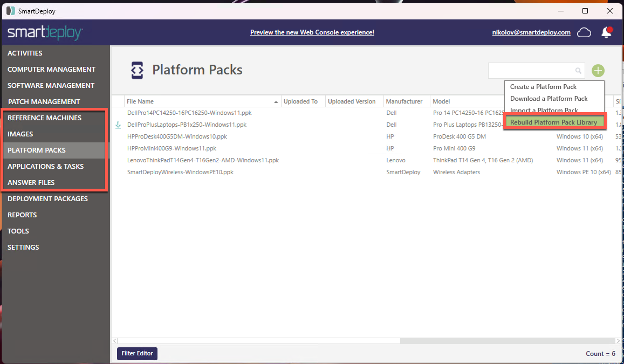Open the Web Console preview link
Image resolution: width=624 pixels, height=364 pixels.
coord(312,32)
